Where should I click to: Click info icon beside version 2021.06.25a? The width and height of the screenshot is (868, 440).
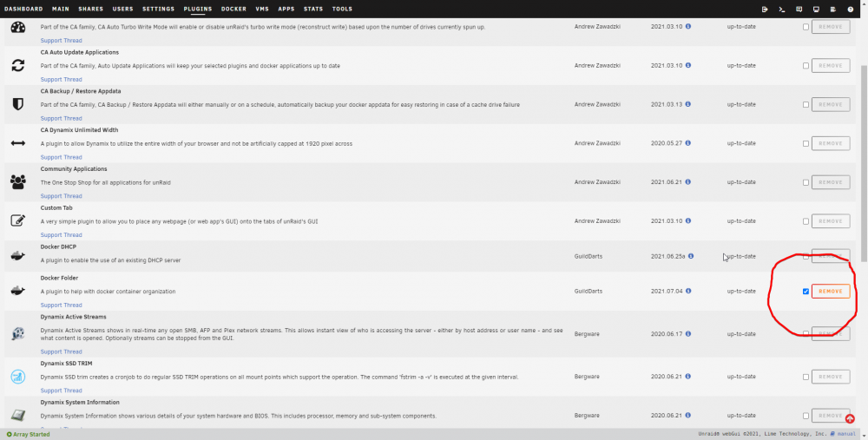click(691, 256)
